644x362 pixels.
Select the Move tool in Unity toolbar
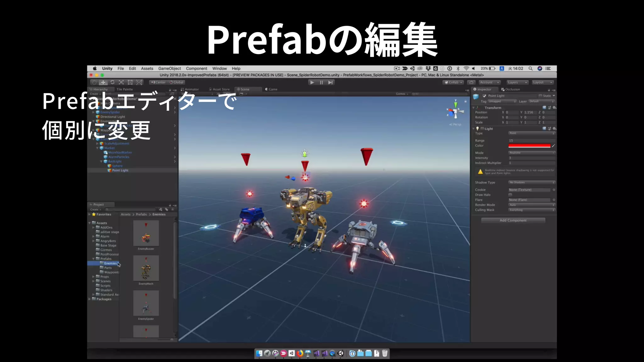click(103, 82)
